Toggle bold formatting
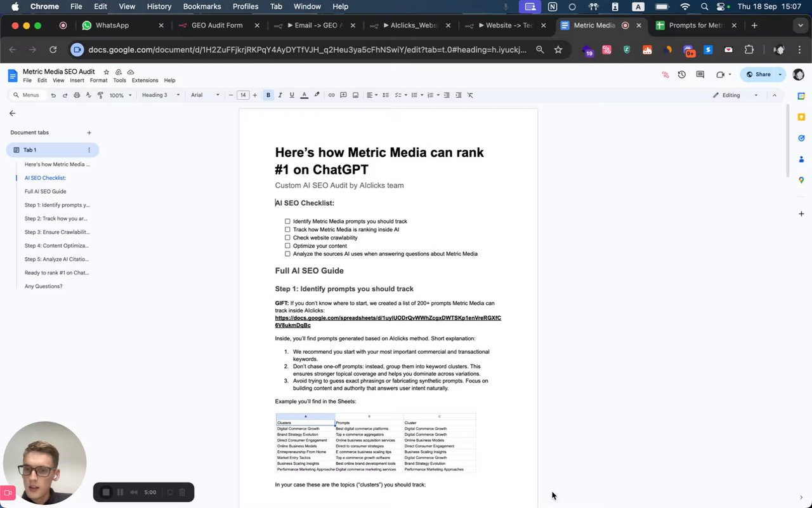 coord(268,95)
